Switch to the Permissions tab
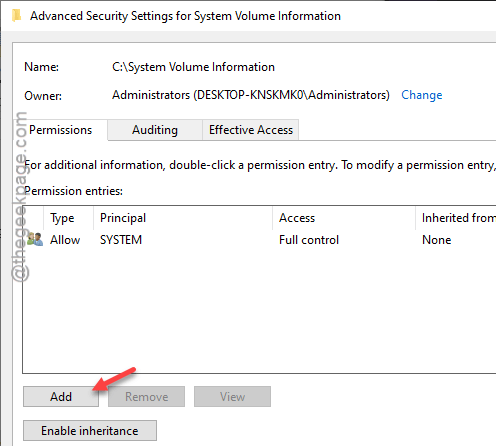The height and width of the screenshot is (446, 496). click(61, 130)
